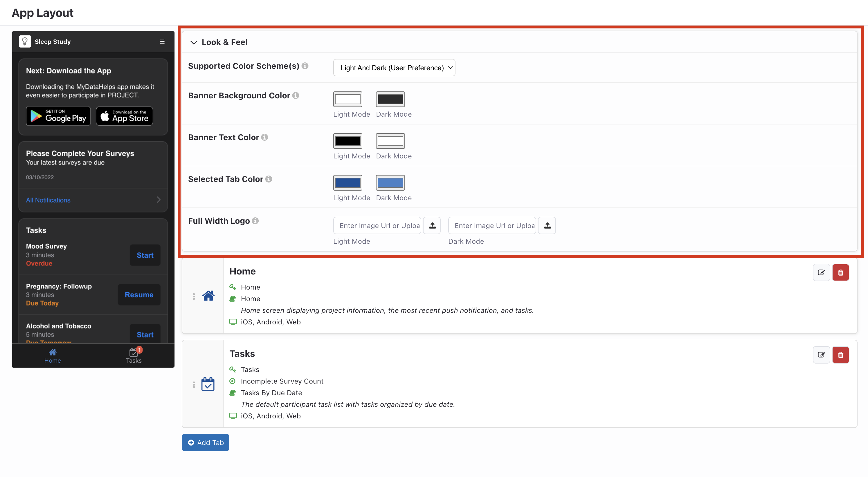The image size is (868, 477).
Task: Click Resume on Pregnancy: Followup task
Action: coord(139,294)
